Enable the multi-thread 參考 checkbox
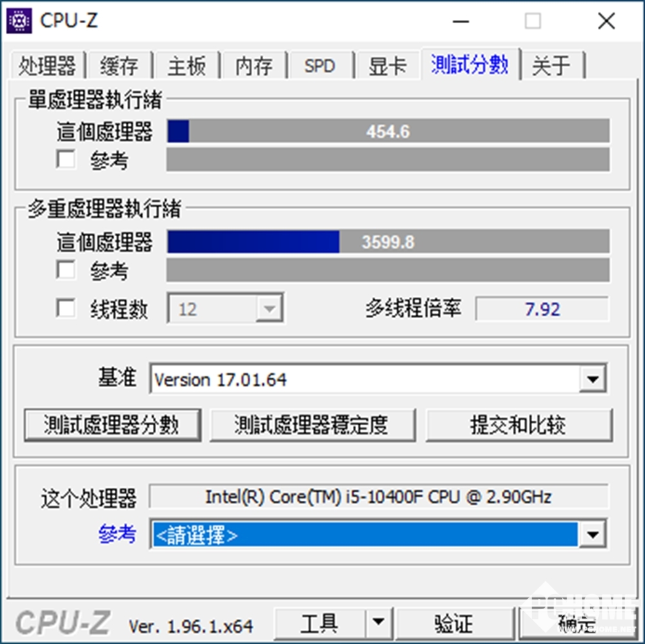 pyautogui.click(x=66, y=270)
